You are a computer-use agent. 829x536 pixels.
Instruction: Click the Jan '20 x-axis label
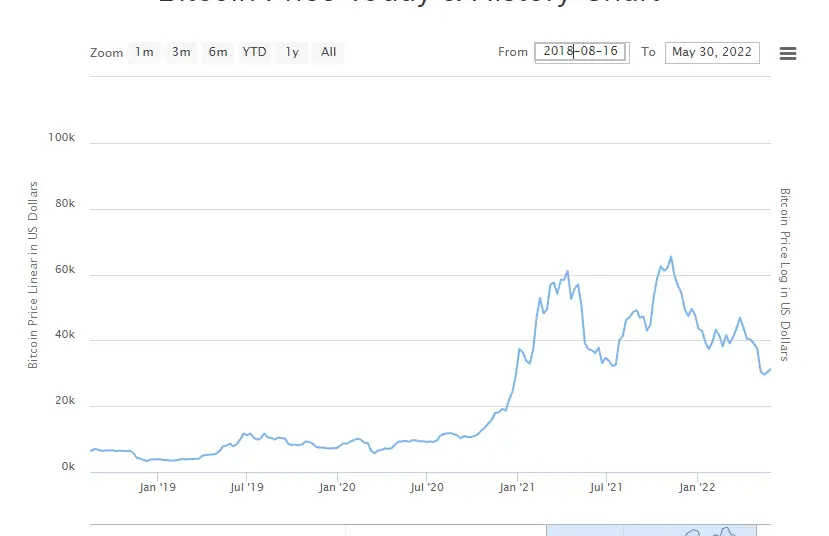(337, 487)
